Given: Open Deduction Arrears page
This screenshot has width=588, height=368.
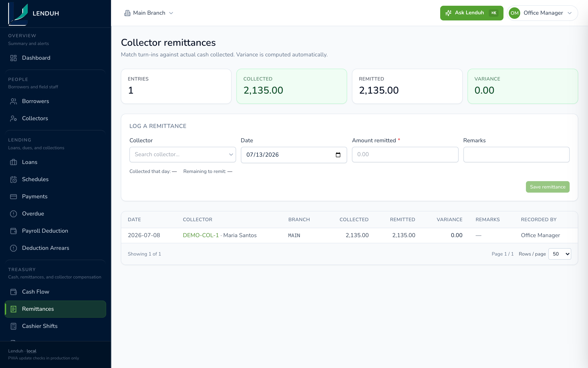Looking at the screenshot, I should 55,248.
